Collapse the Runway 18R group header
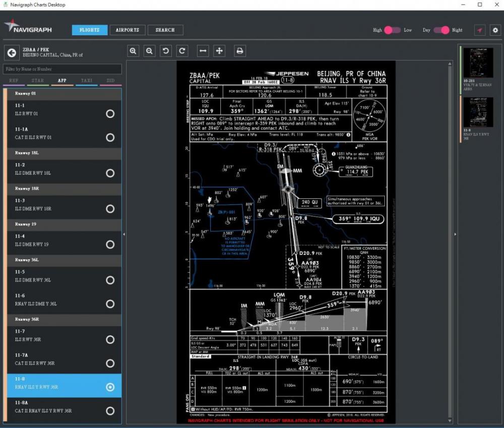The width and height of the screenshot is (504, 428). point(65,189)
